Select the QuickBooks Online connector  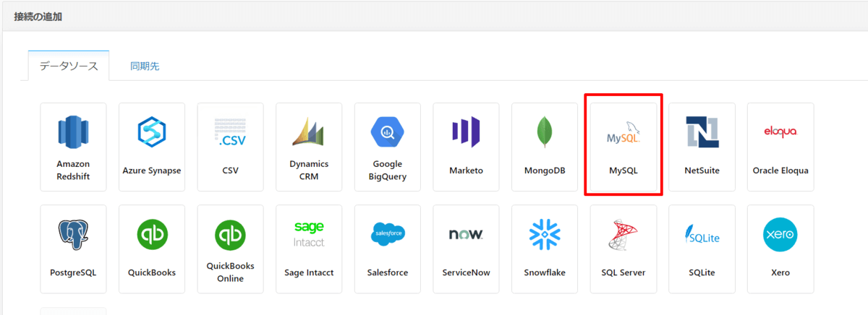pos(230,249)
